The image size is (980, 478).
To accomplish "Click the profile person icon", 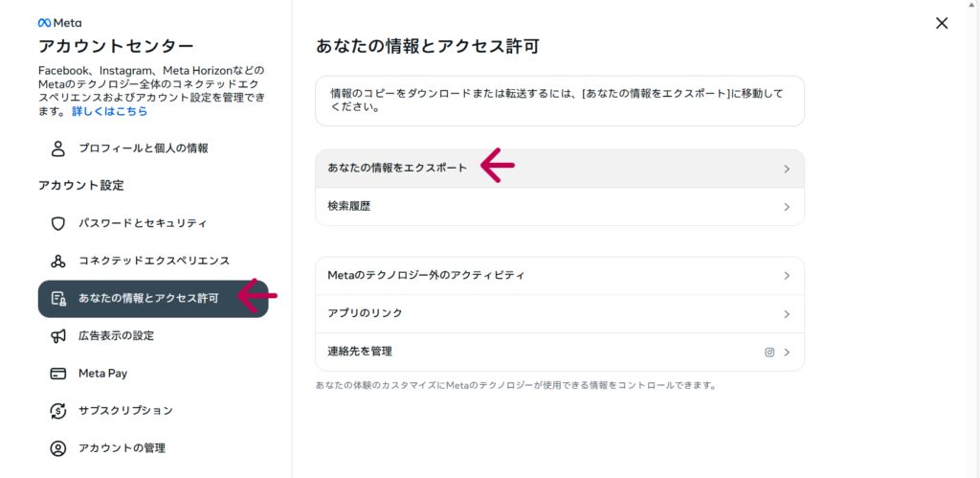I will tap(58, 148).
